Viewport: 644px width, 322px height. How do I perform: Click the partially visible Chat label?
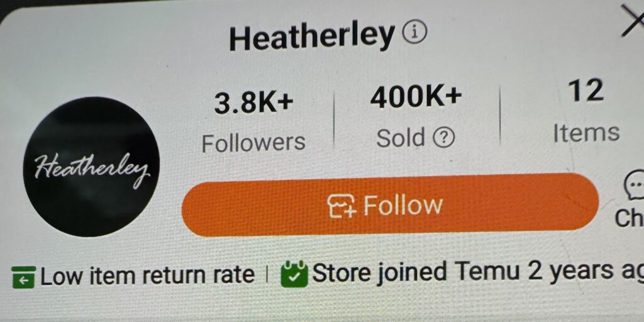[x=629, y=218]
